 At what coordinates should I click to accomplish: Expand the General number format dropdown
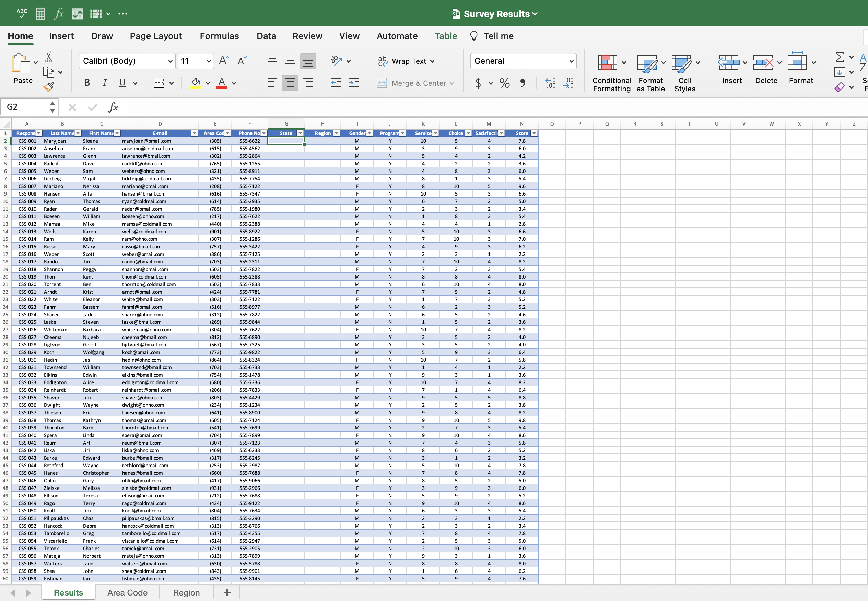[571, 61]
